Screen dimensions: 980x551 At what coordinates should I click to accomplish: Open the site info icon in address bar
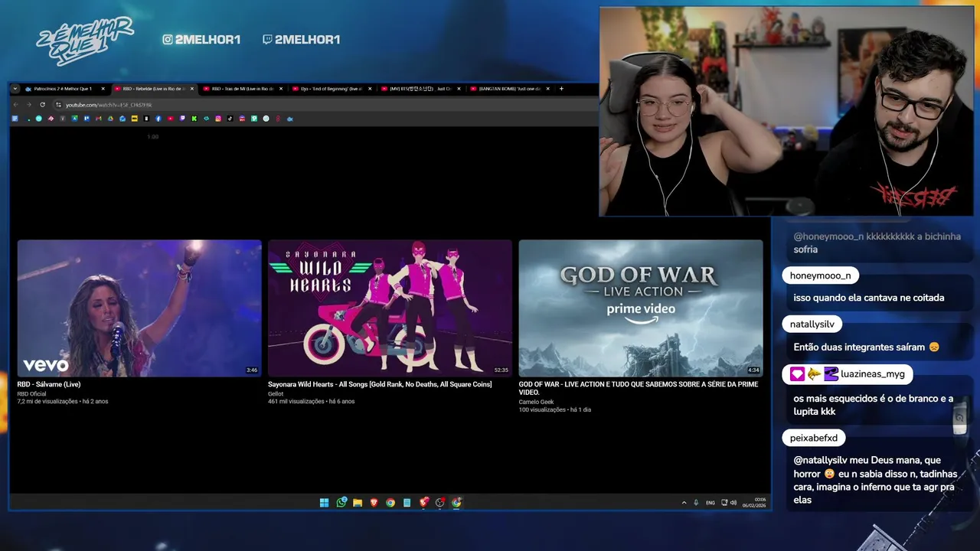(58, 104)
